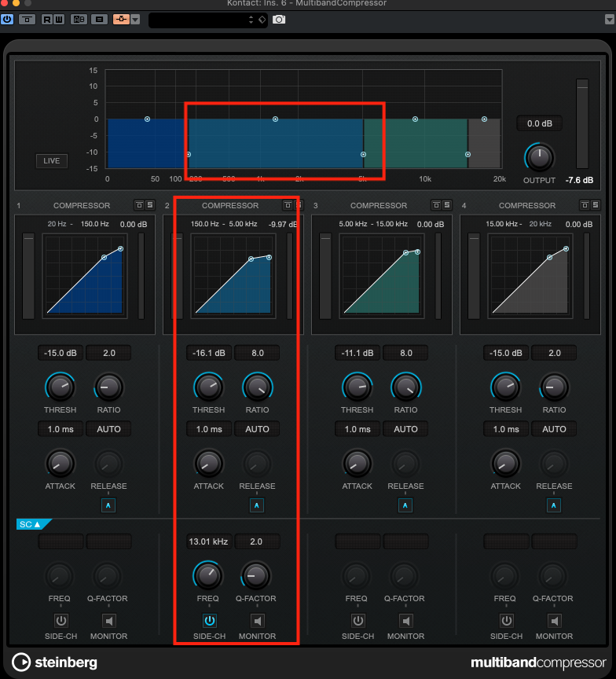
Task: Enable SIDE-CH power for band 4
Action: 507,621
